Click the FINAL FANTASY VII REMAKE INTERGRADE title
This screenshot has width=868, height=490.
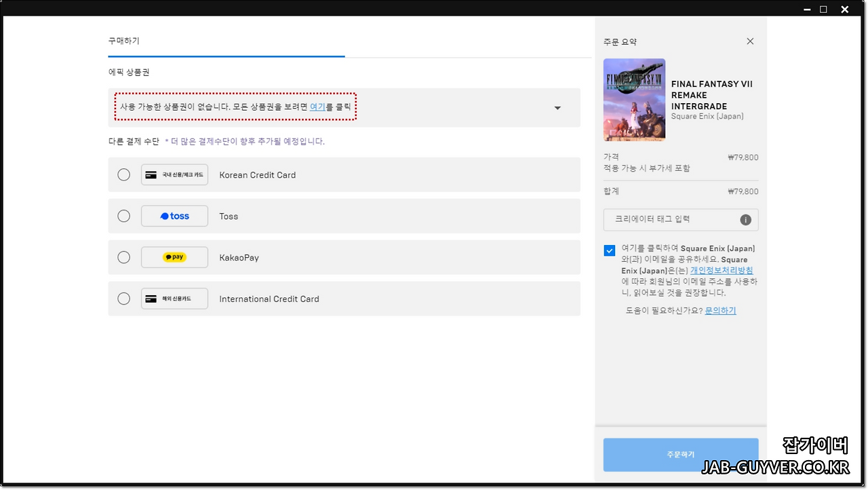(x=712, y=95)
